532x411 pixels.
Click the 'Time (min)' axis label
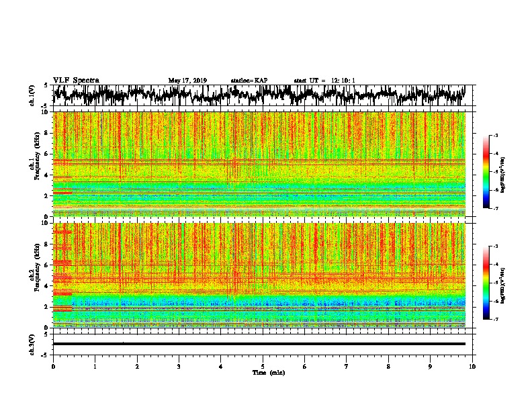click(x=269, y=373)
